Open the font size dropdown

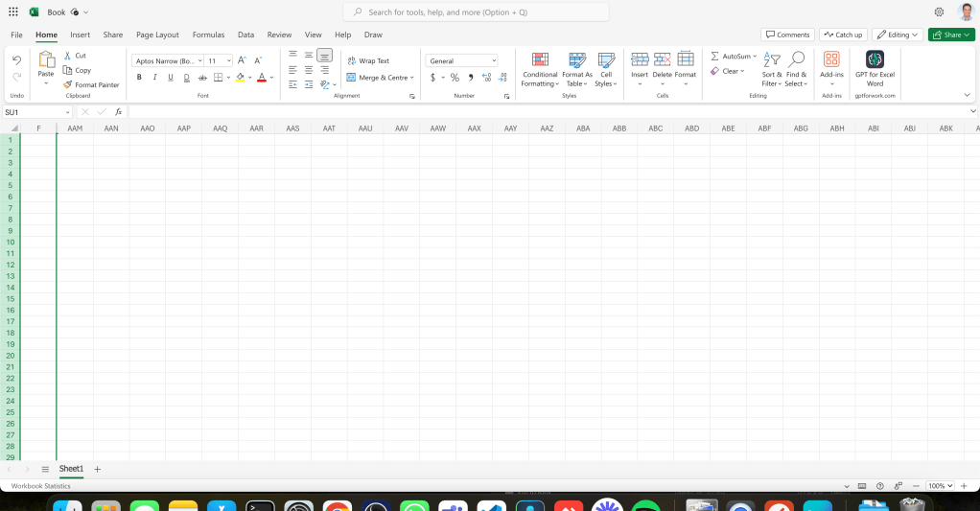(229, 60)
